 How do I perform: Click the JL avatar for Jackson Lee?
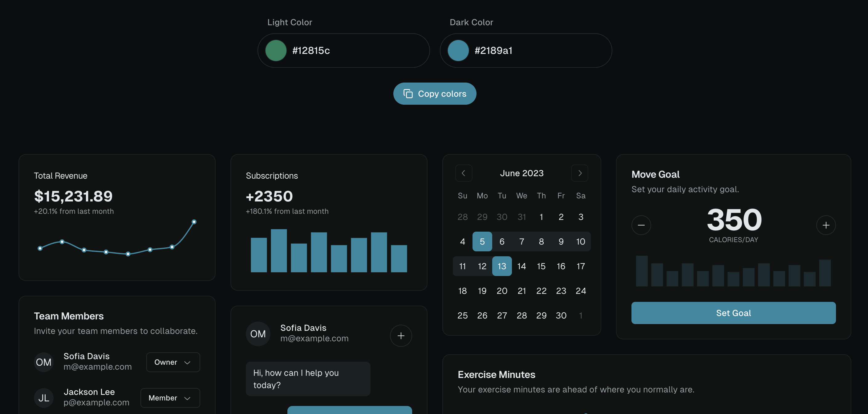click(x=44, y=398)
